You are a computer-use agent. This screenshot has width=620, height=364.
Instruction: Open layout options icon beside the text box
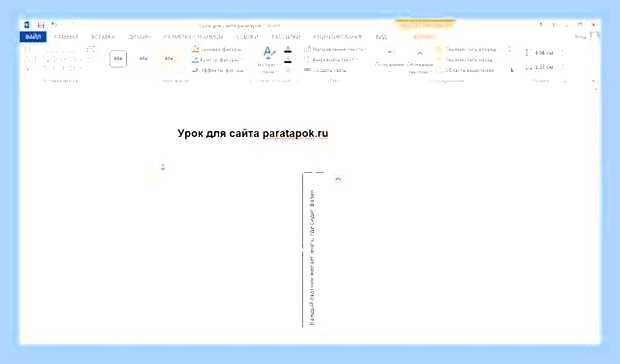coord(338,179)
